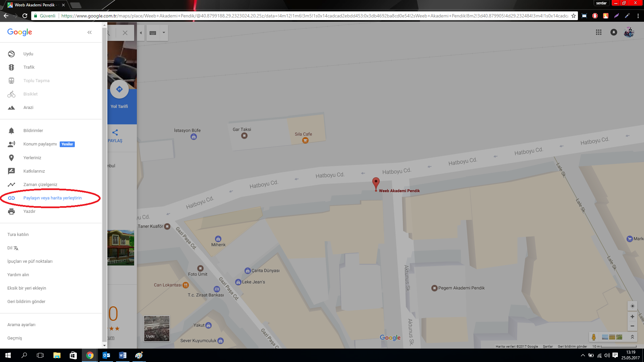
Task: Open the Bildirimler menu item
Action: (x=33, y=131)
